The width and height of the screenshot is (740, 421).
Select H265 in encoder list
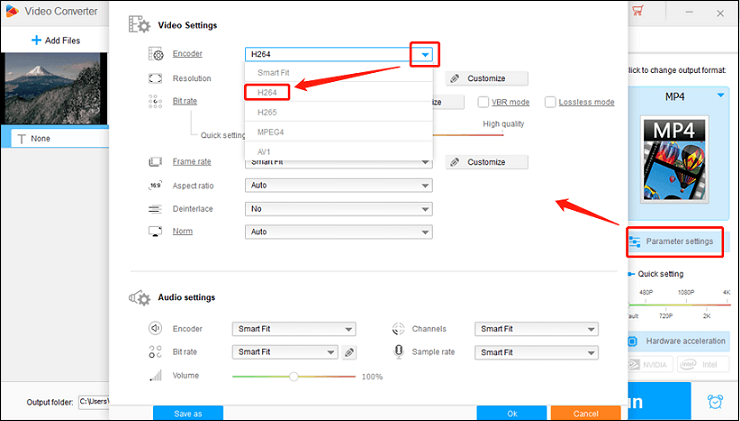tap(339, 112)
